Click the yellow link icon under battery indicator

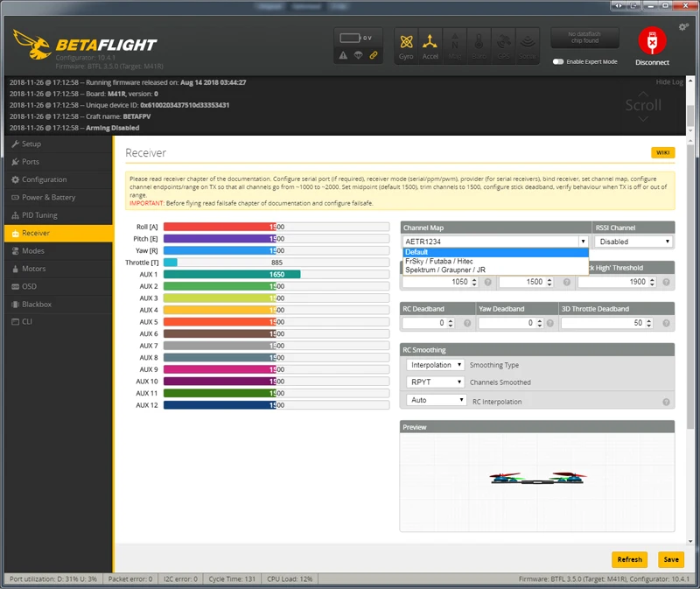pos(374,55)
